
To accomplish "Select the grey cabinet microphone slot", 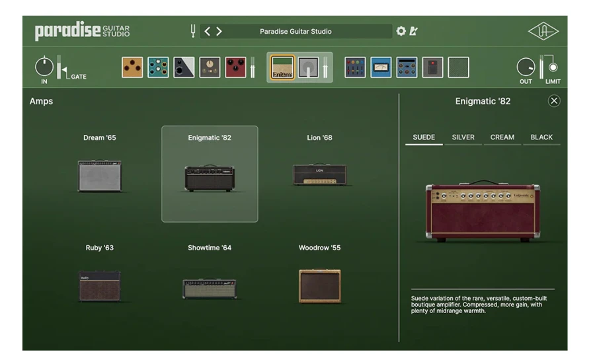I will click(x=308, y=67).
